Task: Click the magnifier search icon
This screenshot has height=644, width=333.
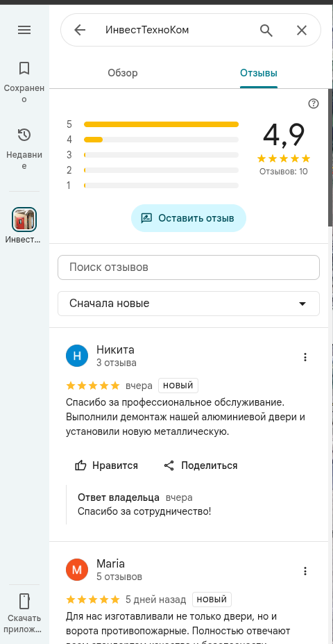Action: (x=266, y=30)
